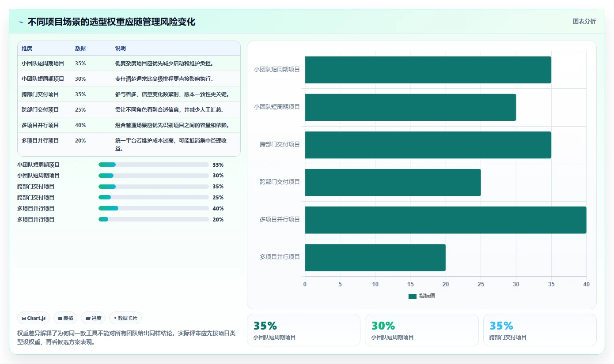Click the 40% data cell in the table
Screen dimensions: 614x364
[80, 125]
